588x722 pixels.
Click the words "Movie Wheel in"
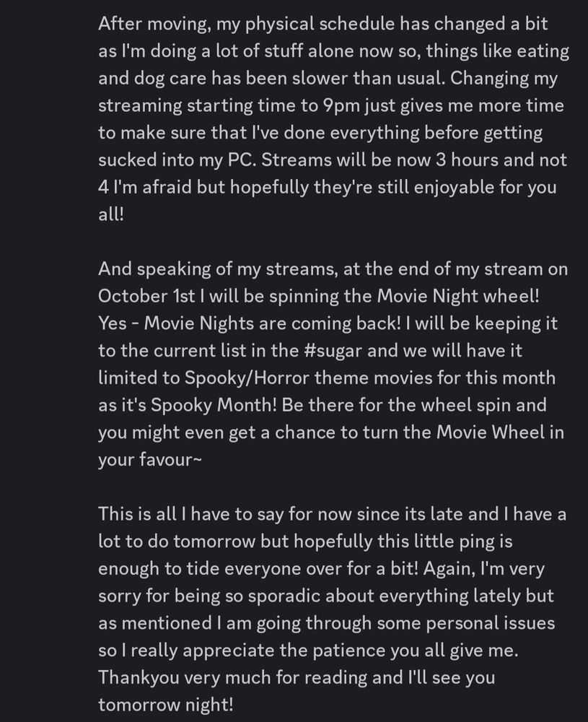[x=500, y=432]
